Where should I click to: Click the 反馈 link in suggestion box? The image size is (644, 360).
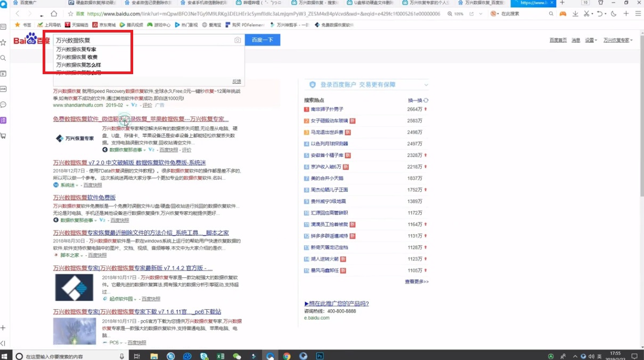(237, 82)
